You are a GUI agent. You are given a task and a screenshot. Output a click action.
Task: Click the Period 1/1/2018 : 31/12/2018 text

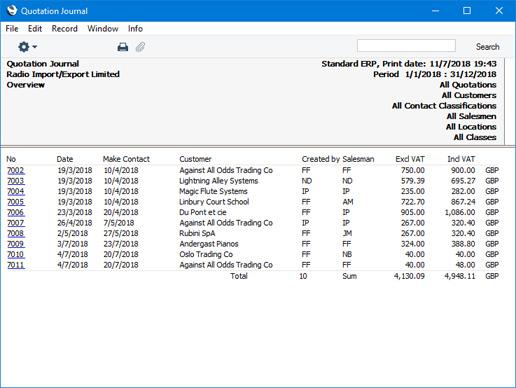coord(435,74)
